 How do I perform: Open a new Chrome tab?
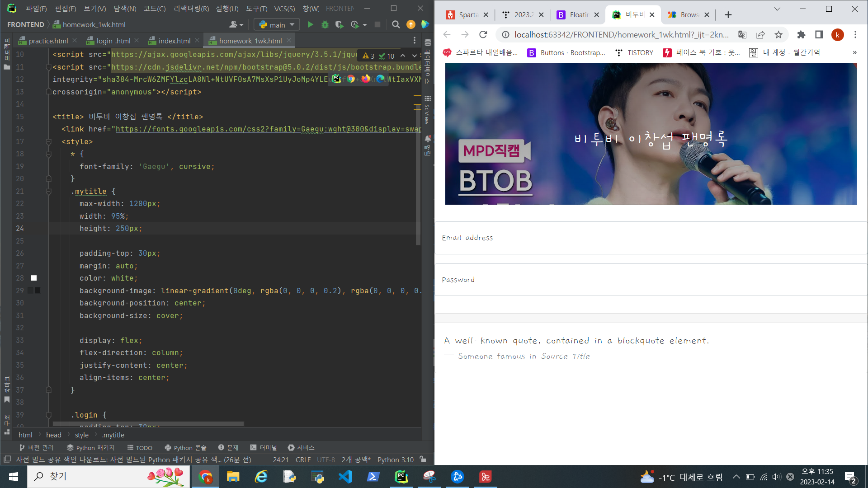click(x=728, y=14)
